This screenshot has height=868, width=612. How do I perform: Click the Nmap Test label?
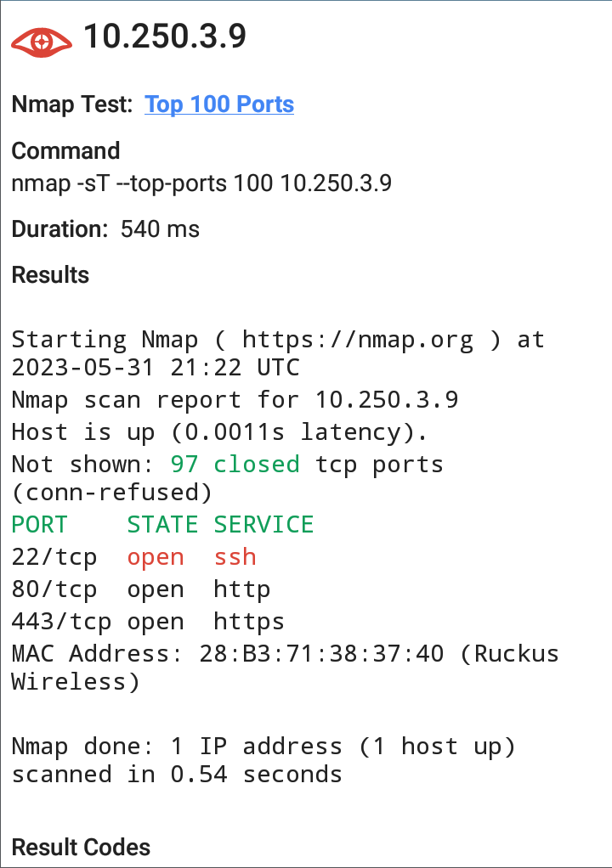(x=72, y=104)
